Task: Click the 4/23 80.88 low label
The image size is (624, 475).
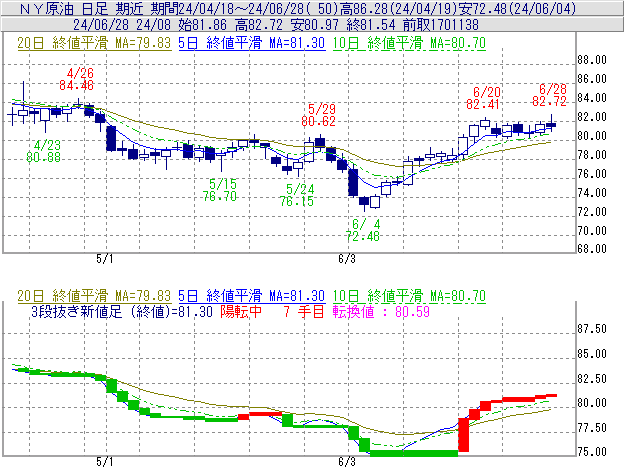Action: pyautogui.click(x=44, y=151)
